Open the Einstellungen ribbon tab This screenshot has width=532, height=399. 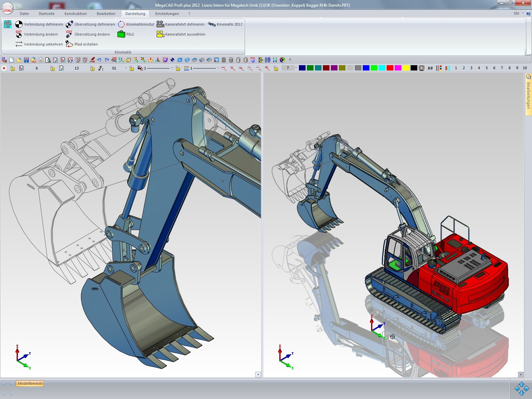tap(167, 14)
